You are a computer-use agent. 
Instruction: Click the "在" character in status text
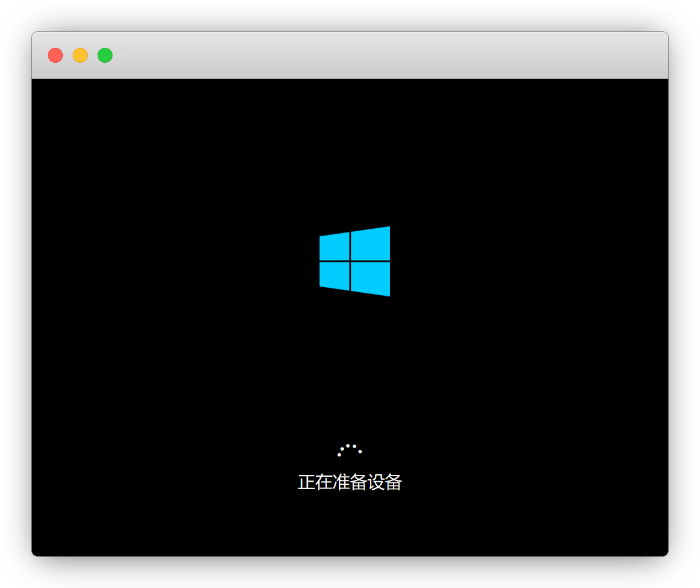pyautogui.click(x=324, y=482)
